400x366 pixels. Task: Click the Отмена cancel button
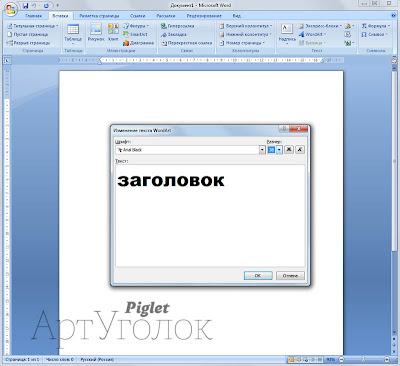(290, 276)
